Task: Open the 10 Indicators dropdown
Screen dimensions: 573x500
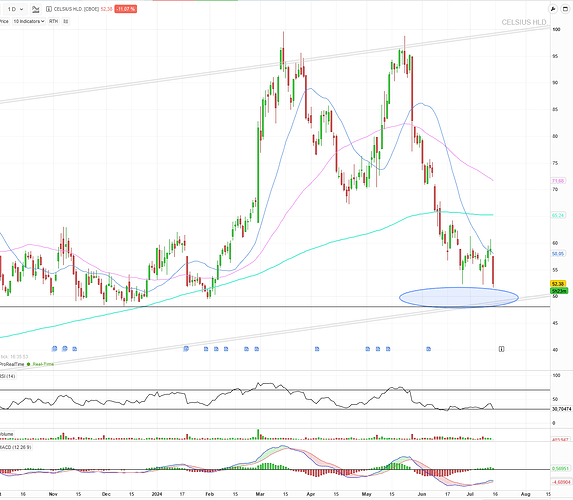Action: [29, 22]
